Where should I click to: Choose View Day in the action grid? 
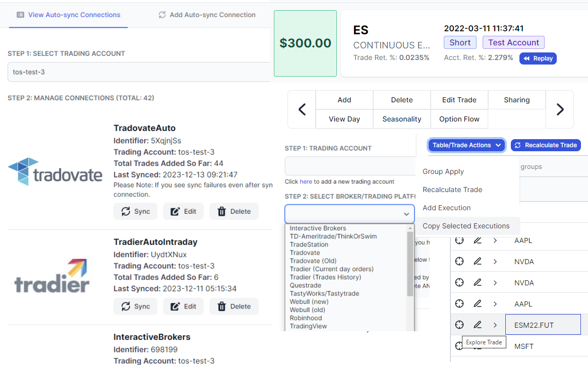pyautogui.click(x=344, y=119)
